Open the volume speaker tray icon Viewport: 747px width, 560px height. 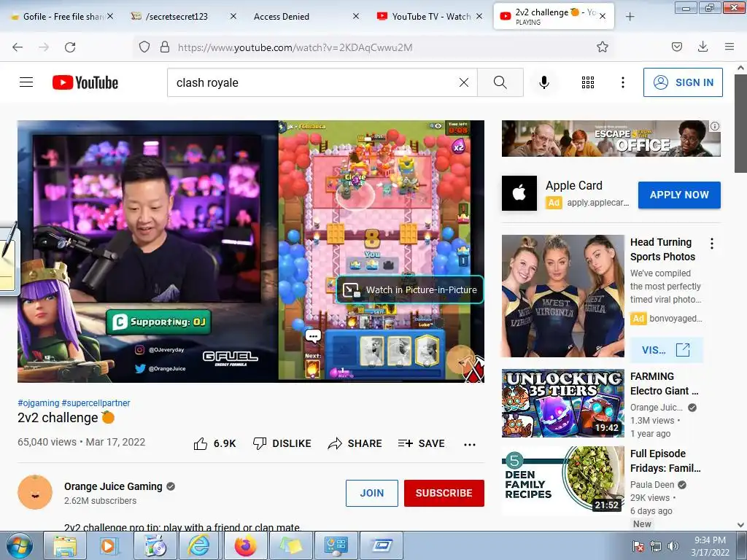pyautogui.click(x=673, y=546)
